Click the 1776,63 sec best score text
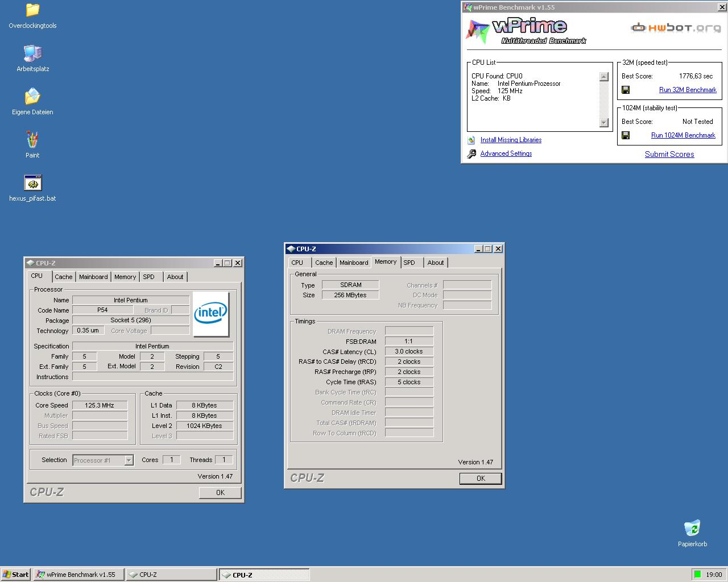 (696, 76)
